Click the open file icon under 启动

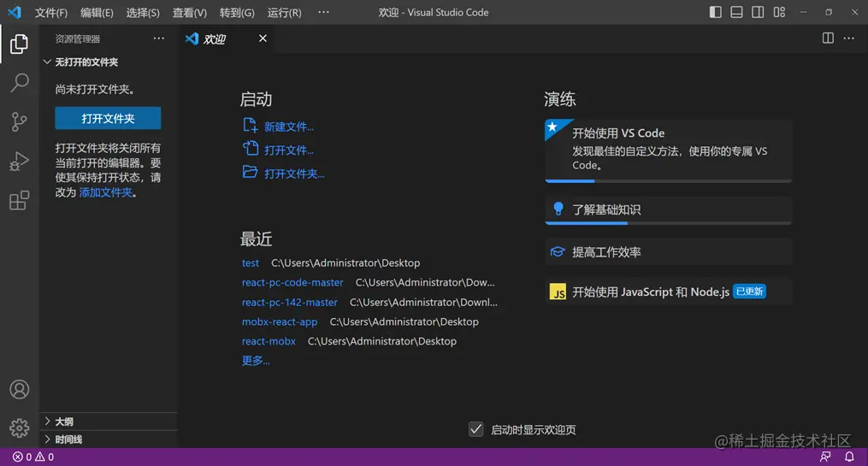(251, 149)
